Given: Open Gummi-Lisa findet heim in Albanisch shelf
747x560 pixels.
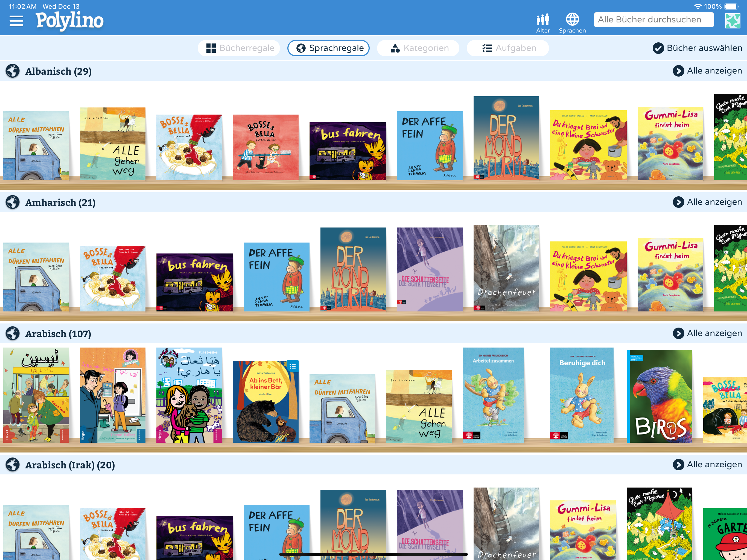Looking at the screenshot, I should pyautogui.click(x=670, y=144).
